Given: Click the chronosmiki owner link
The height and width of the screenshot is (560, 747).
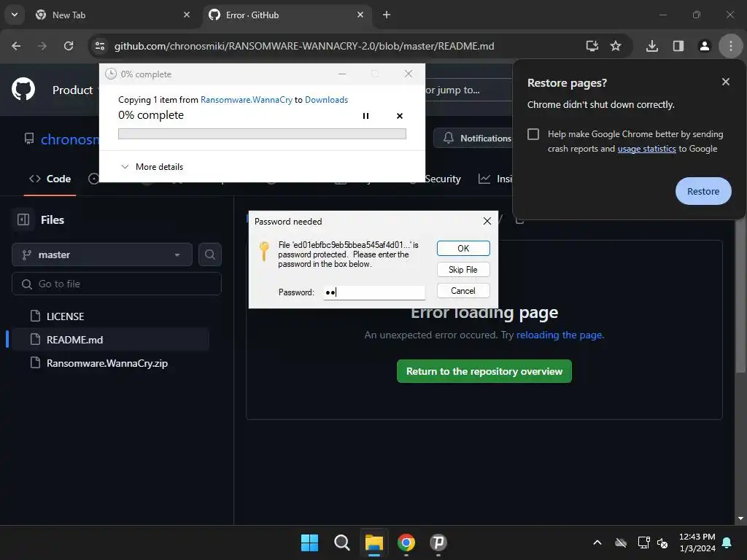Looking at the screenshot, I should (x=70, y=139).
